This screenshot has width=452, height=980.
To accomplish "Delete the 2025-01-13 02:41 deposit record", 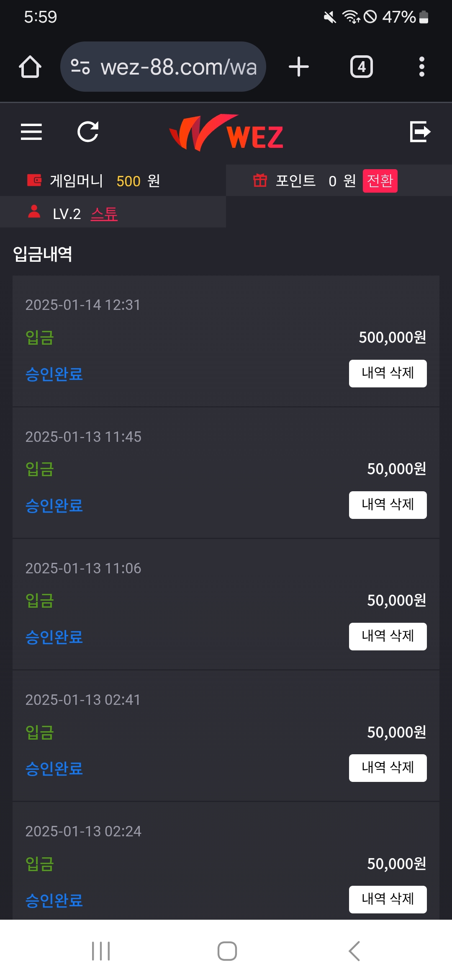I will coord(388,768).
